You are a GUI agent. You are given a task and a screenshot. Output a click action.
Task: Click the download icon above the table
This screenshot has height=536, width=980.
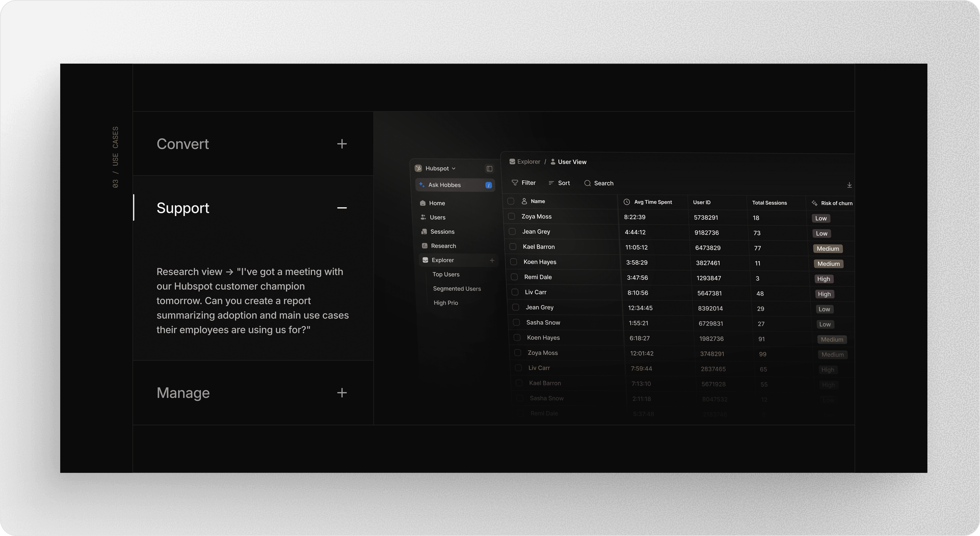849,185
